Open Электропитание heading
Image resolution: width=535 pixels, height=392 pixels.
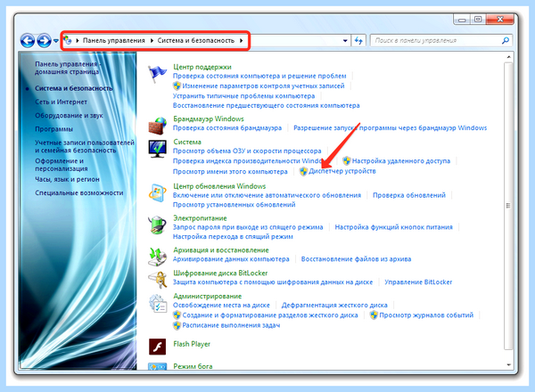200,218
